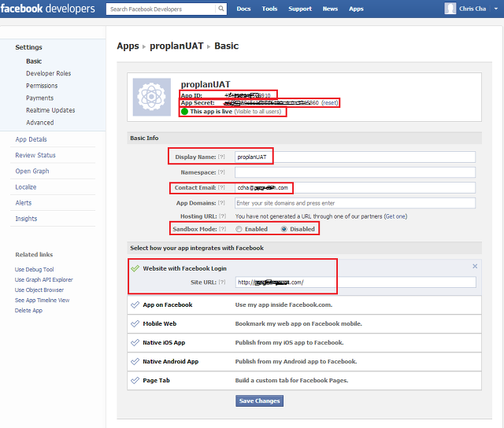Go to Review Status
Image resolution: width=504 pixels, height=428 pixels.
(x=35, y=155)
